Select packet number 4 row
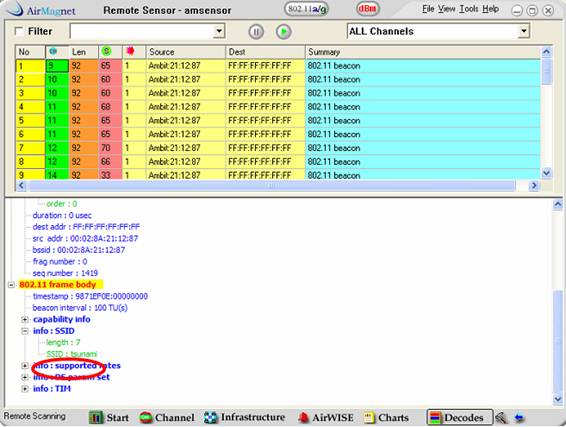Image resolution: width=566 pixels, height=427 pixels. point(278,107)
